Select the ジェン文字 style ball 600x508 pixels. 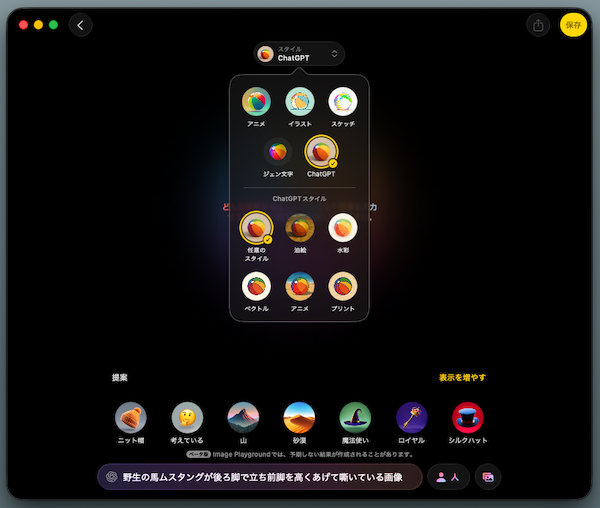tap(278, 152)
